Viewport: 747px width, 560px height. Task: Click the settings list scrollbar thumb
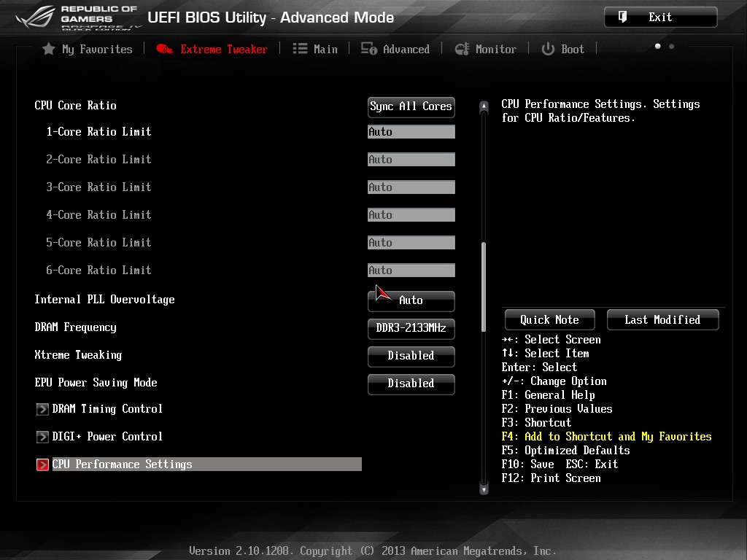[x=484, y=287]
